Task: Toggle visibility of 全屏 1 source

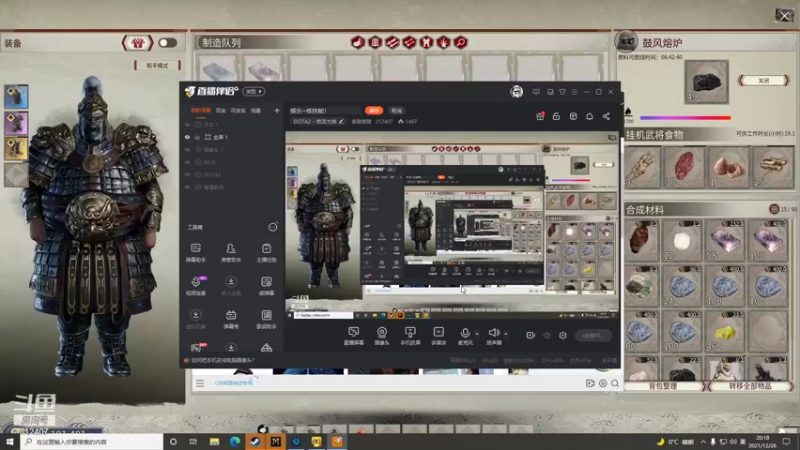Action: pos(187,137)
